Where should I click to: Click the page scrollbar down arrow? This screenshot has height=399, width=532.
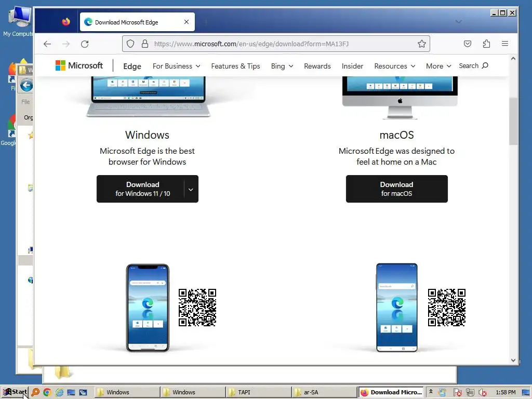click(x=513, y=361)
